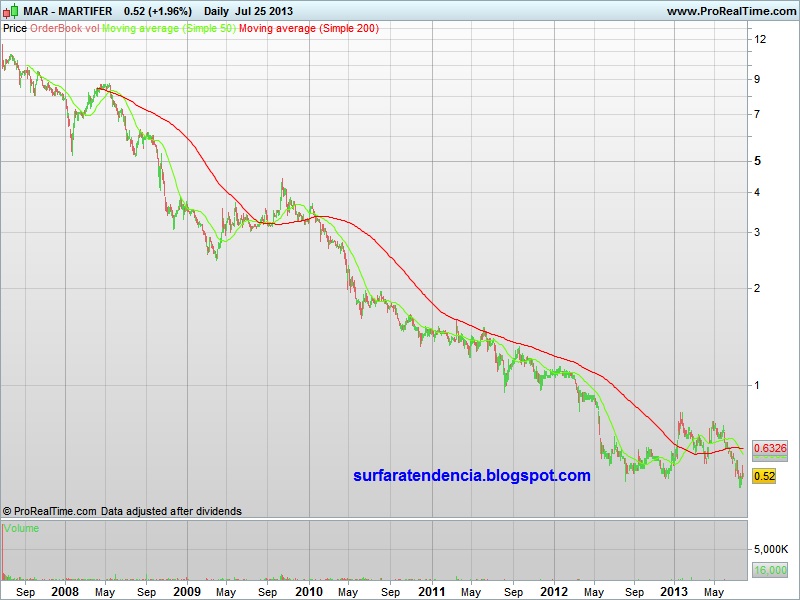Click the '2008' year label on time axis

pyautogui.click(x=65, y=592)
